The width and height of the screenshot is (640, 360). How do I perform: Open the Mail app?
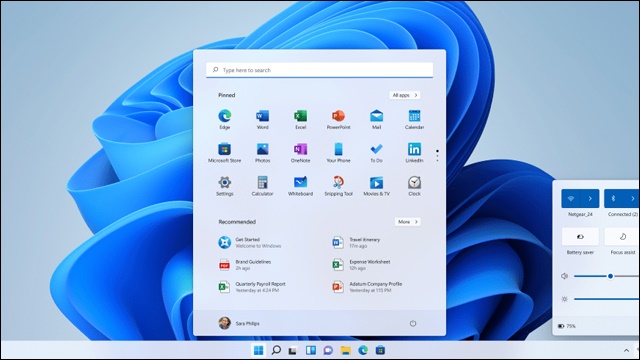click(376, 119)
